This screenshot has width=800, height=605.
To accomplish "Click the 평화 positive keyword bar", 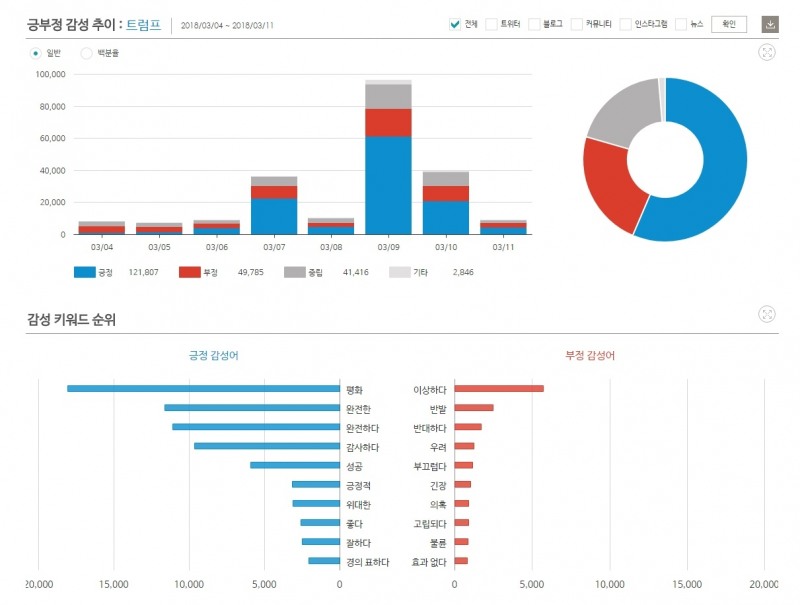I will pos(204,389).
